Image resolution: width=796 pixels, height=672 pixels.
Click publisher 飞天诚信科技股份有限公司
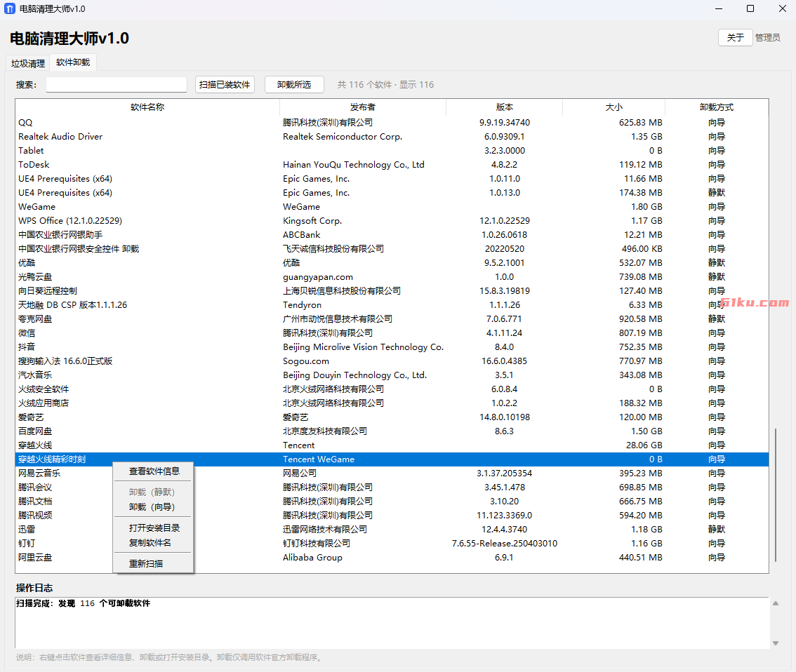333,249
